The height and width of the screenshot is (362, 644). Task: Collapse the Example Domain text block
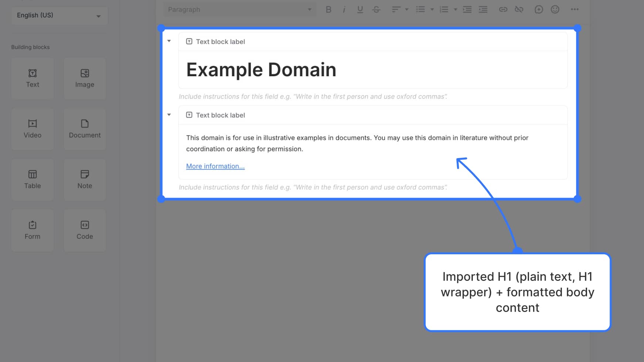pos(169,41)
